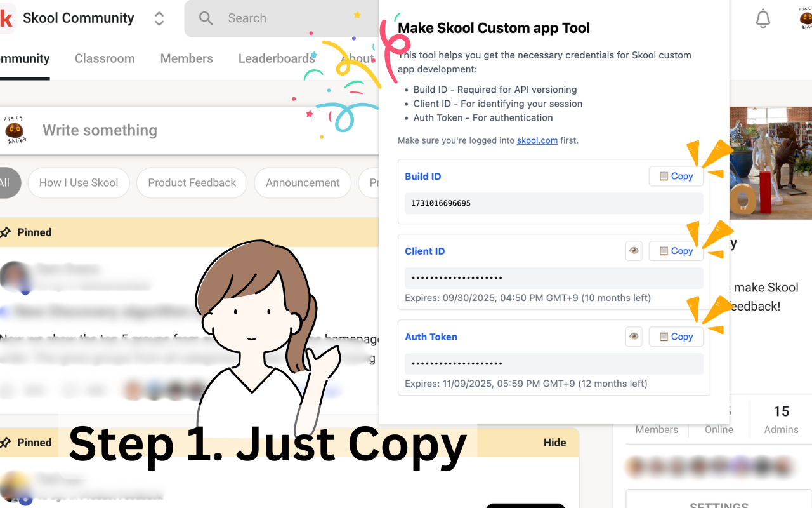Open the skool.com link
This screenshot has height=508, width=812.
pos(537,140)
